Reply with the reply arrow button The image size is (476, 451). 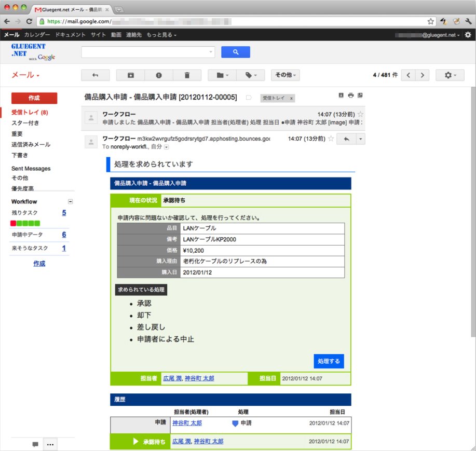346,139
